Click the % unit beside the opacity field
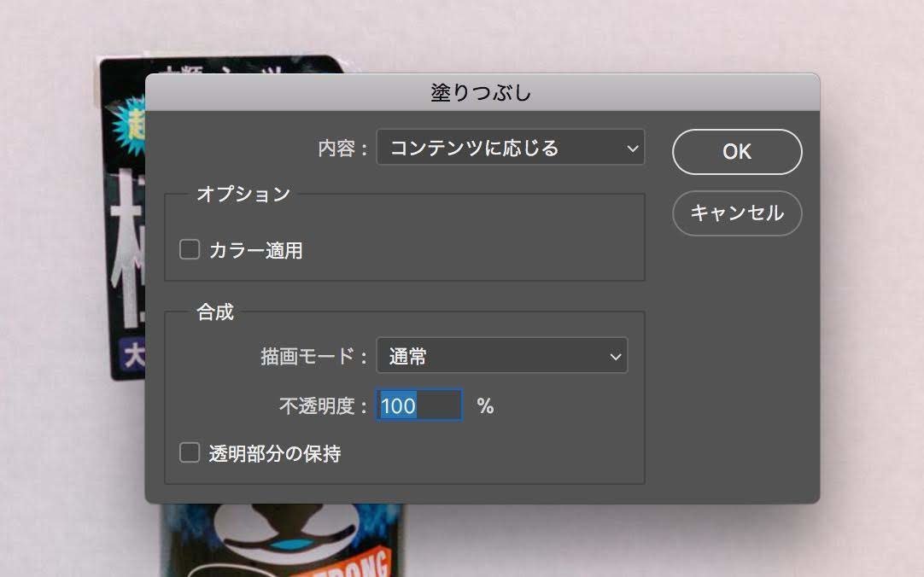 pyautogui.click(x=486, y=405)
